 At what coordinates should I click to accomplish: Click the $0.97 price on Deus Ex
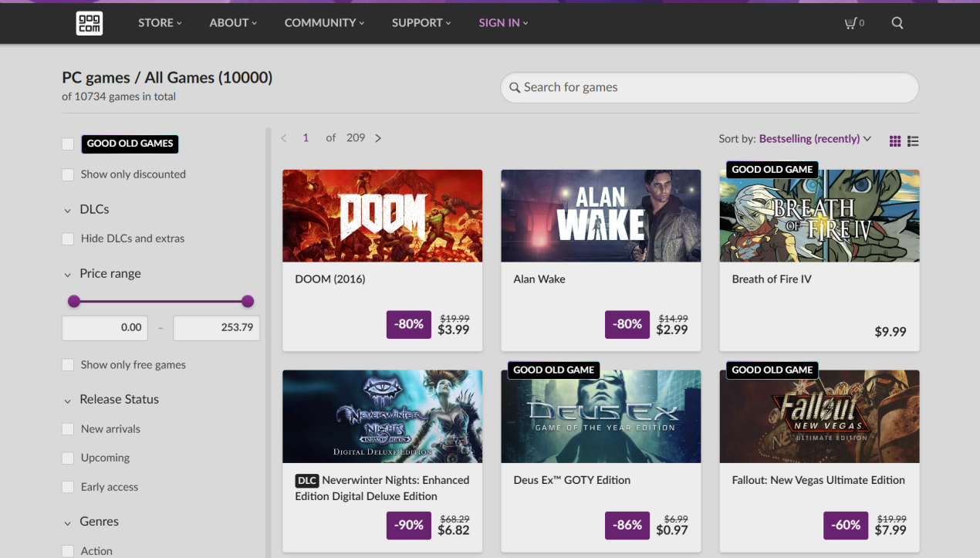(672, 531)
